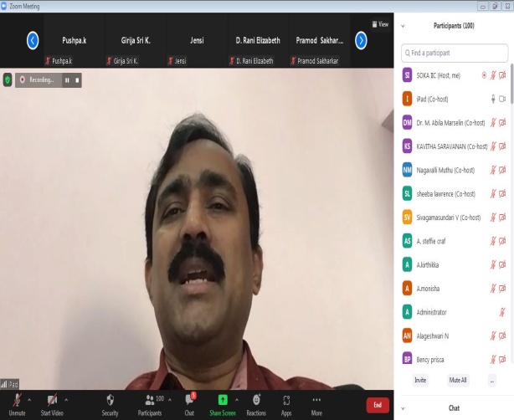This screenshot has width=514, height=420.
Task: Open the Participants panel icon
Action: tap(149, 400)
